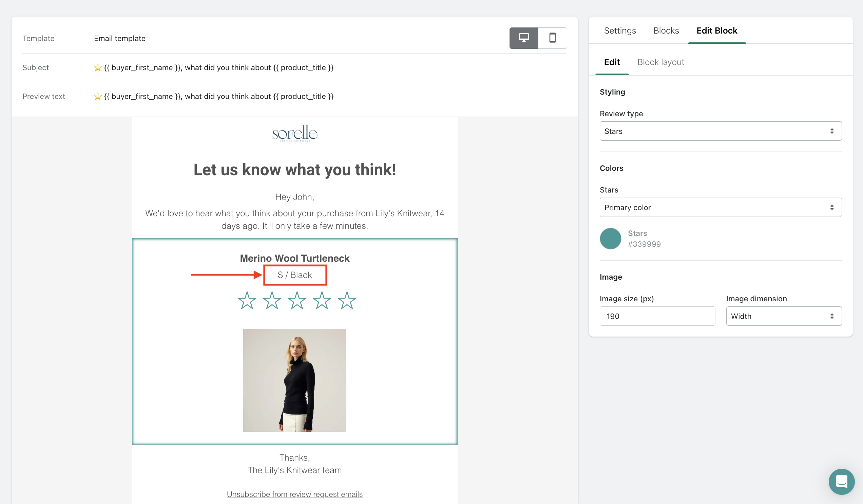863x504 pixels.
Task: Open the chat support bubble
Action: click(x=841, y=481)
